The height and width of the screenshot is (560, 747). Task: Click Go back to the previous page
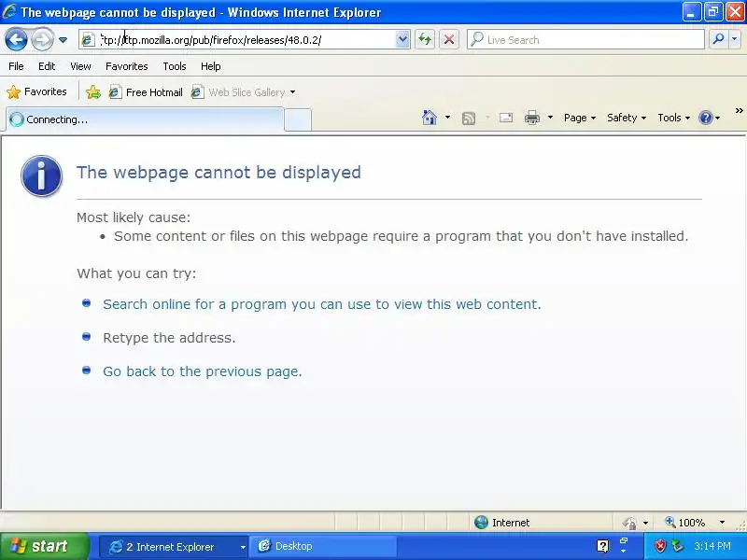203,371
